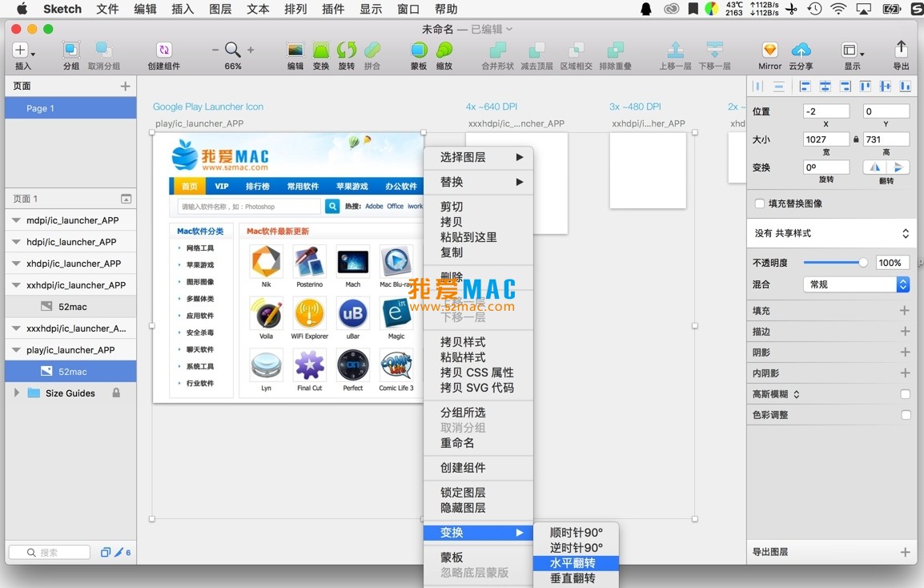Move layer up with 上移一层 toolbar icon
Screen dimensions: 924x588
click(x=675, y=50)
